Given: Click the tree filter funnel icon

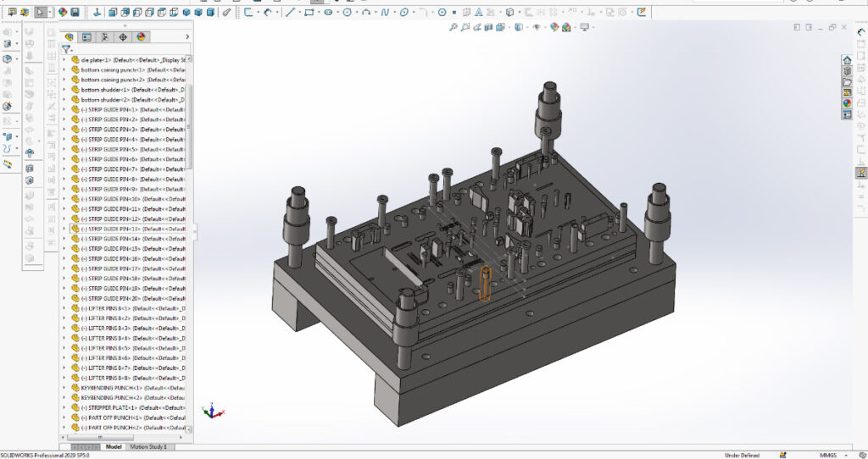Looking at the screenshot, I should pos(66,49).
